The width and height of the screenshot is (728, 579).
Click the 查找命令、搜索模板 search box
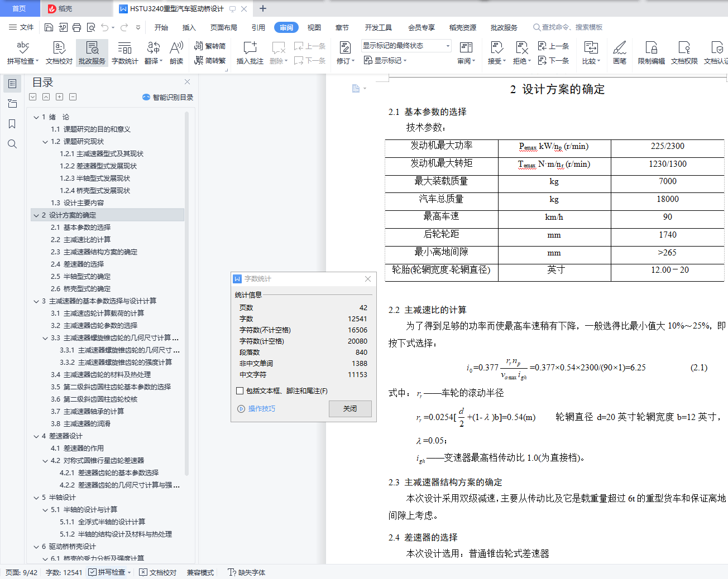click(568, 27)
